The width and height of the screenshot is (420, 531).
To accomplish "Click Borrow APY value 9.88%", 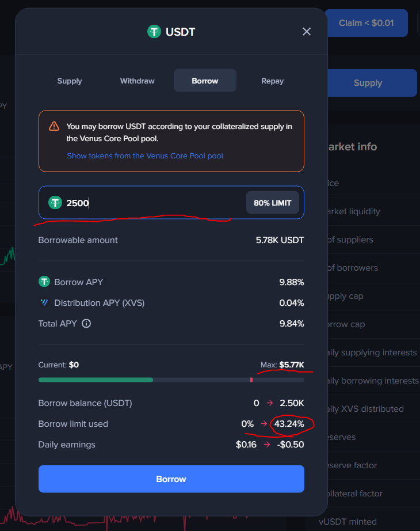I will (291, 282).
